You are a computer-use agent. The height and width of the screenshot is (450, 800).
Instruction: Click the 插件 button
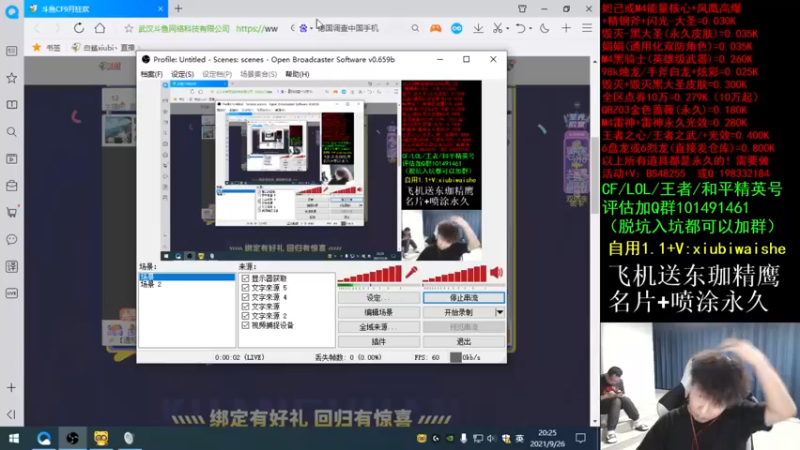[x=379, y=341]
